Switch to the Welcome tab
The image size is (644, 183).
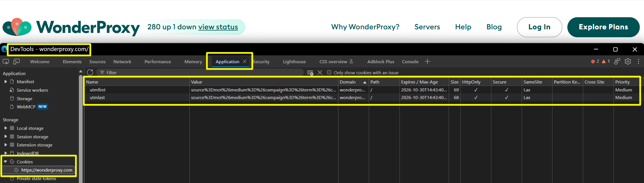(40, 62)
